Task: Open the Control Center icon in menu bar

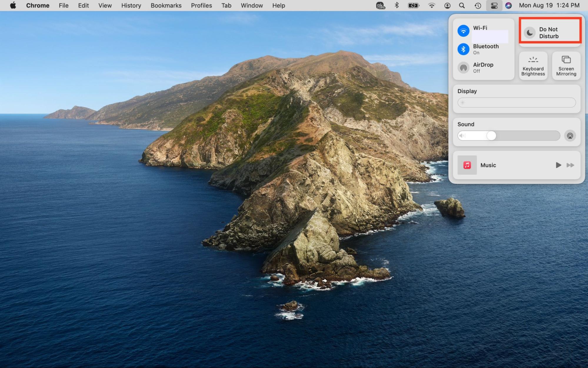Action: (x=494, y=5)
